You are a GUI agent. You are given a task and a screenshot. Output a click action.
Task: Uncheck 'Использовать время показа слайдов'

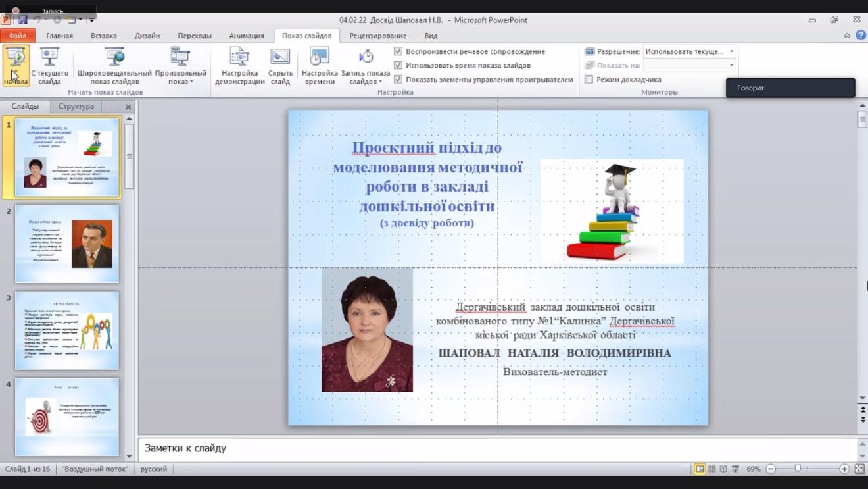pyautogui.click(x=398, y=65)
